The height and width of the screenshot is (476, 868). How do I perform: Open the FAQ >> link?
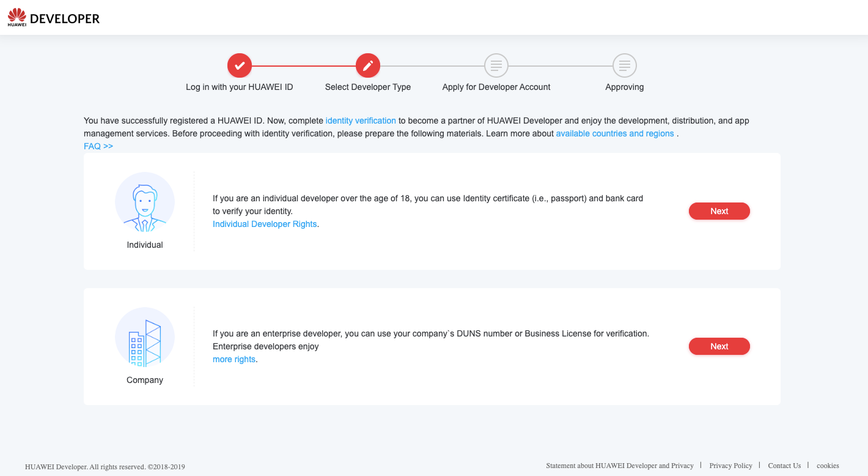pos(98,146)
